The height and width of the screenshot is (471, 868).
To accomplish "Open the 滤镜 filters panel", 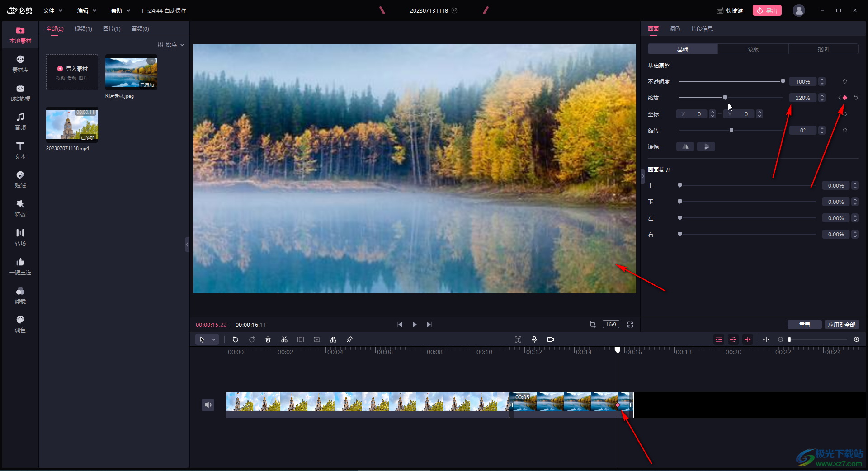I will pyautogui.click(x=20, y=295).
